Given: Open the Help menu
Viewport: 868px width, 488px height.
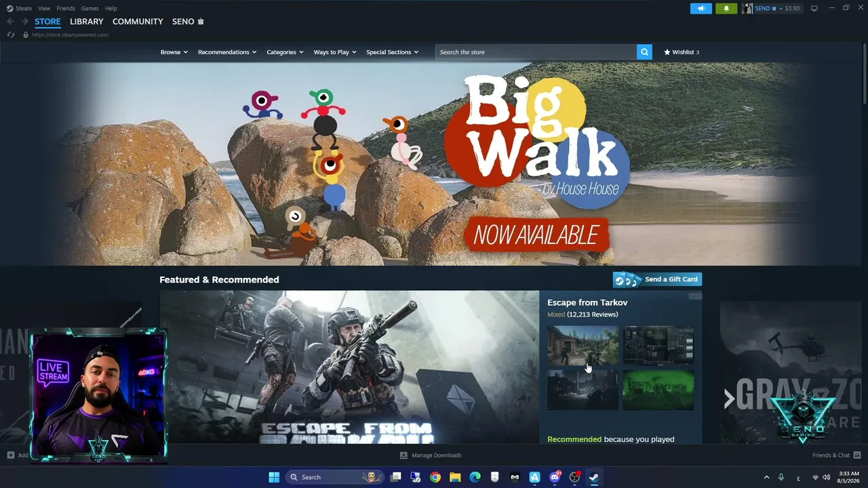Looking at the screenshot, I should [x=111, y=8].
